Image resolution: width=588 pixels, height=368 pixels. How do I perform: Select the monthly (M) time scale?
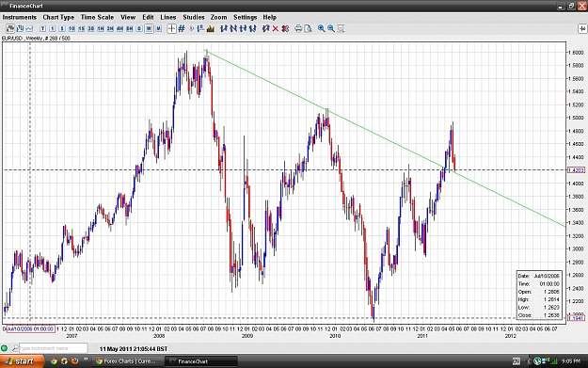[x=159, y=28]
